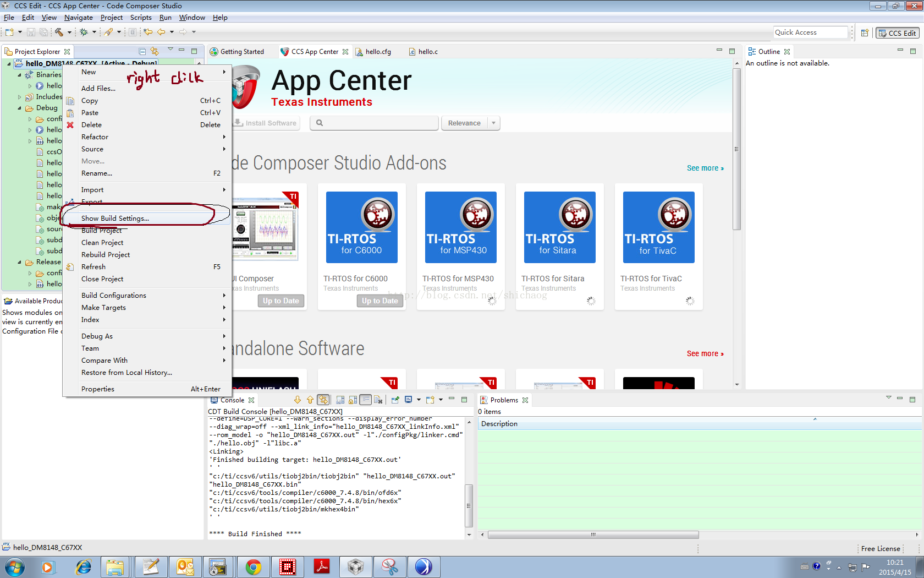Open Back history dropdown arrow

coord(172,32)
